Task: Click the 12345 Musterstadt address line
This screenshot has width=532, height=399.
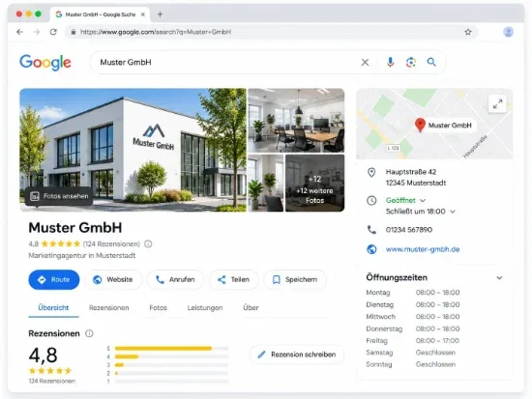Action: [416, 183]
